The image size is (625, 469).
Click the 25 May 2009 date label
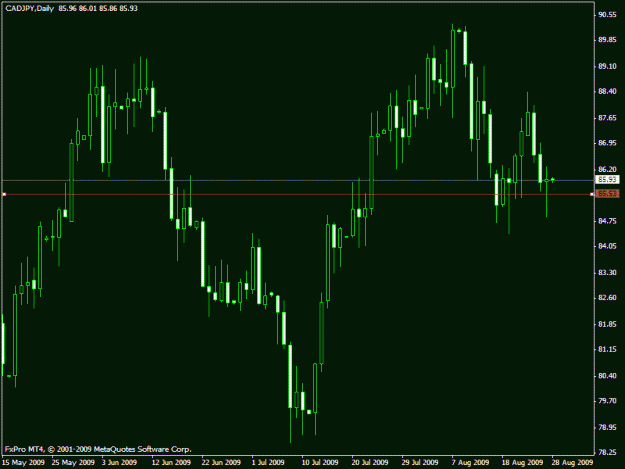[x=73, y=463]
